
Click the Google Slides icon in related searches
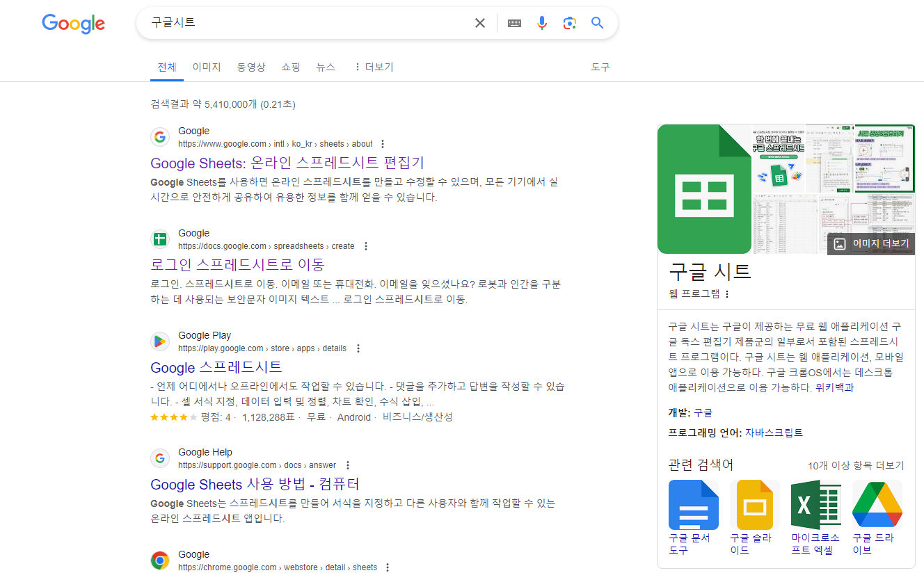[755, 505]
